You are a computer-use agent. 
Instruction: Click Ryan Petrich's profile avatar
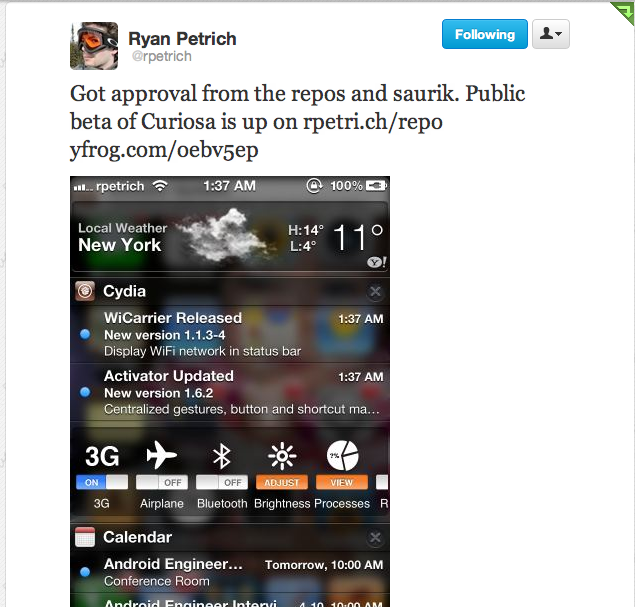point(94,46)
